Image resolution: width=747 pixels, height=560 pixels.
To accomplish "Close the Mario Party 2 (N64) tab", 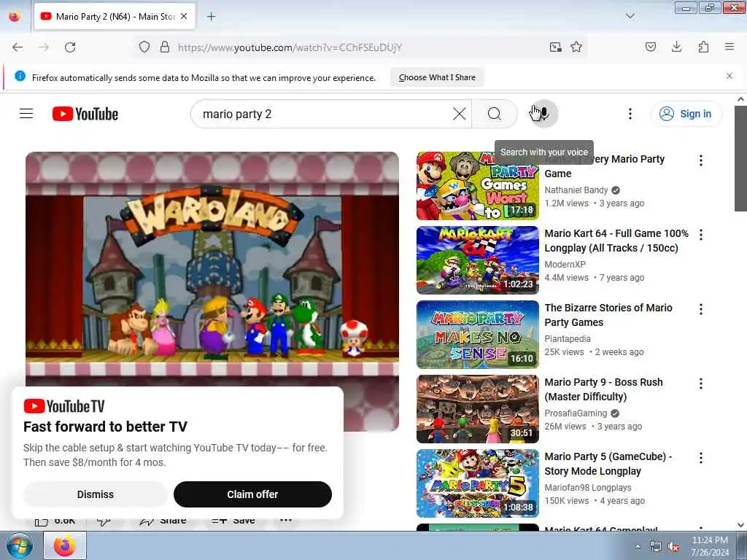I will [x=184, y=16].
